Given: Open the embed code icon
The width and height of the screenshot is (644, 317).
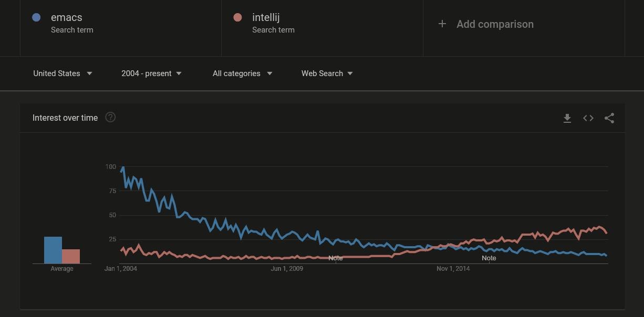Looking at the screenshot, I should (x=588, y=118).
